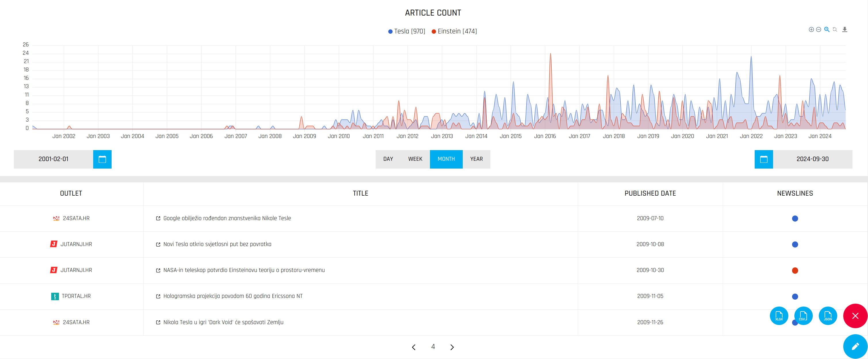Activate the selection zoom magnifier tool
The image size is (868, 359).
(827, 30)
